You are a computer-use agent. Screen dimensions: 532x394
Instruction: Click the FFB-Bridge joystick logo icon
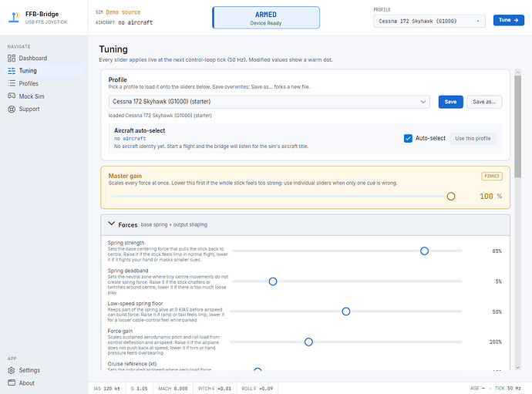click(x=14, y=17)
